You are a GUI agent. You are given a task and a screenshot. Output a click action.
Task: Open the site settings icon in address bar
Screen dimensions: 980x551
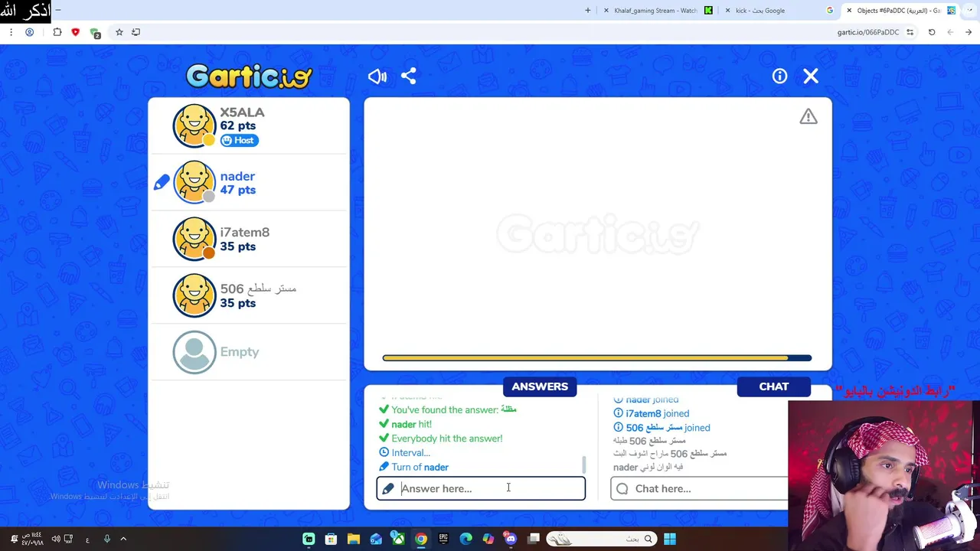tap(910, 32)
